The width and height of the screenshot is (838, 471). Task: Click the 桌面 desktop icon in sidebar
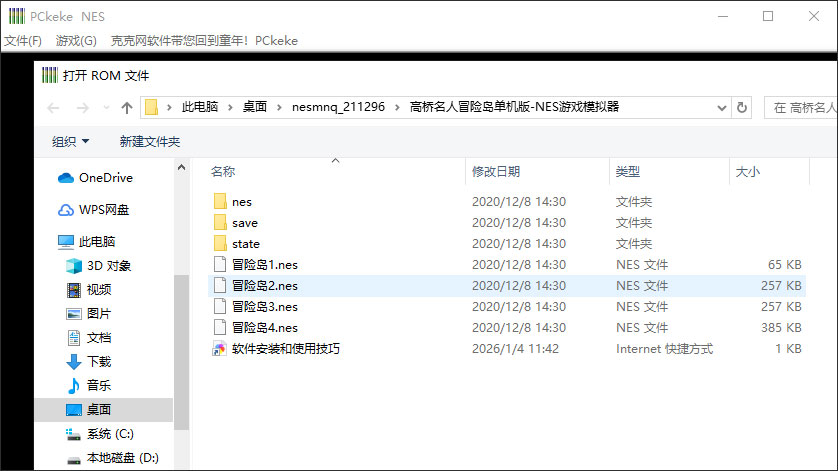pos(74,410)
